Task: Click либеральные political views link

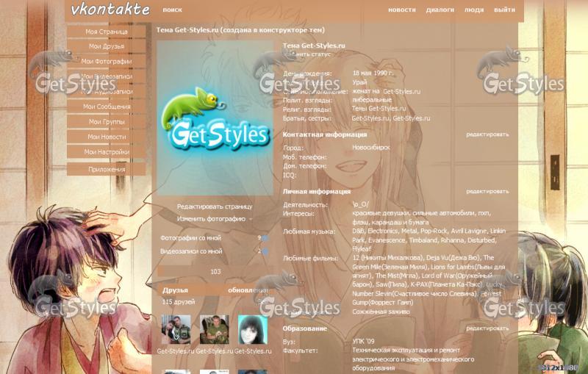Action: coord(372,100)
